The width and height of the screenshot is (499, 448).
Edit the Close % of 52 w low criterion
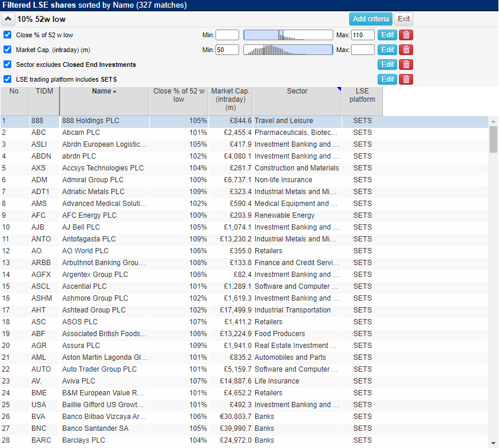pyautogui.click(x=387, y=35)
